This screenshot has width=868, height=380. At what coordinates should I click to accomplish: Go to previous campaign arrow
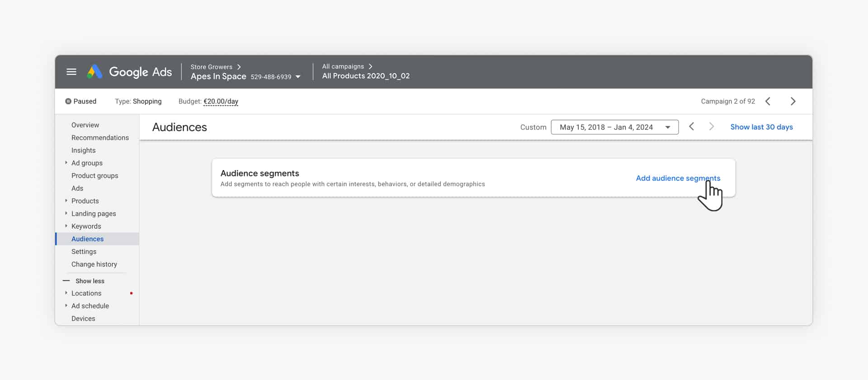pyautogui.click(x=768, y=101)
